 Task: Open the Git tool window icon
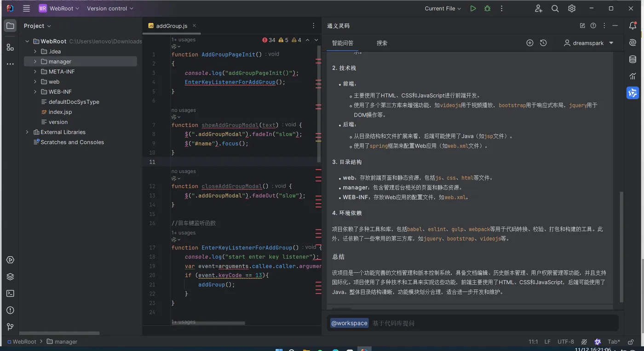[x=10, y=327]
